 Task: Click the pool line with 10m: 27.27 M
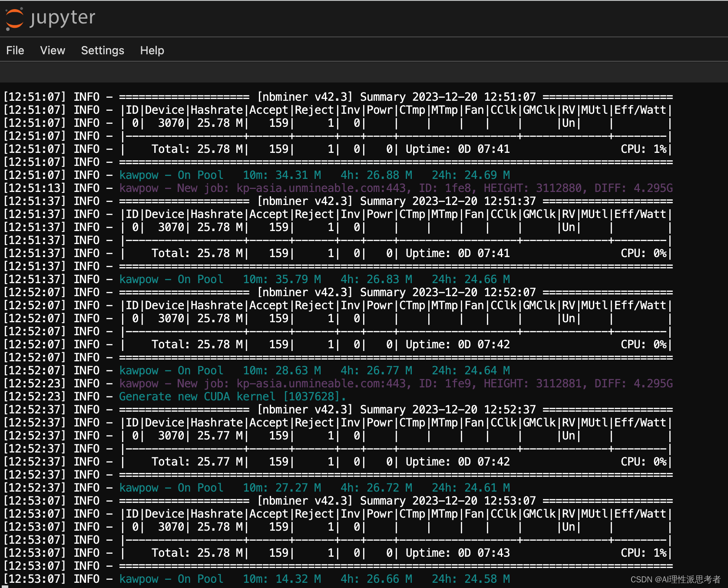(257, 488)
